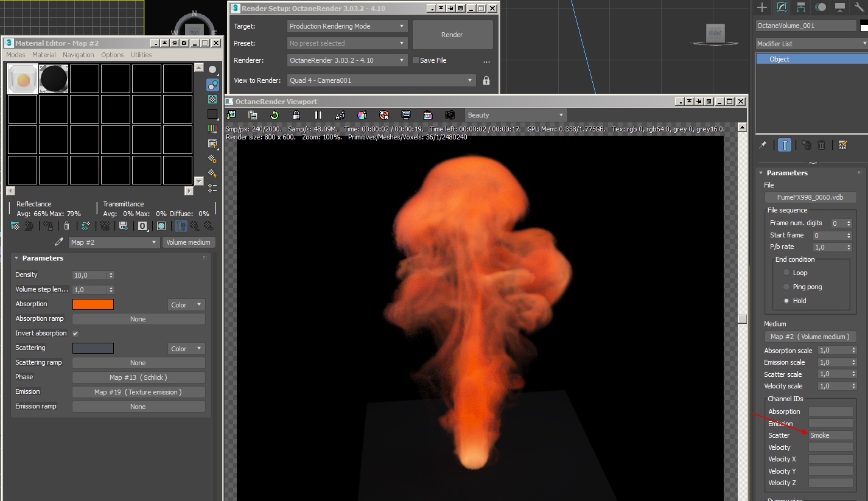Open the View to Render dropdown

(381, 80)
